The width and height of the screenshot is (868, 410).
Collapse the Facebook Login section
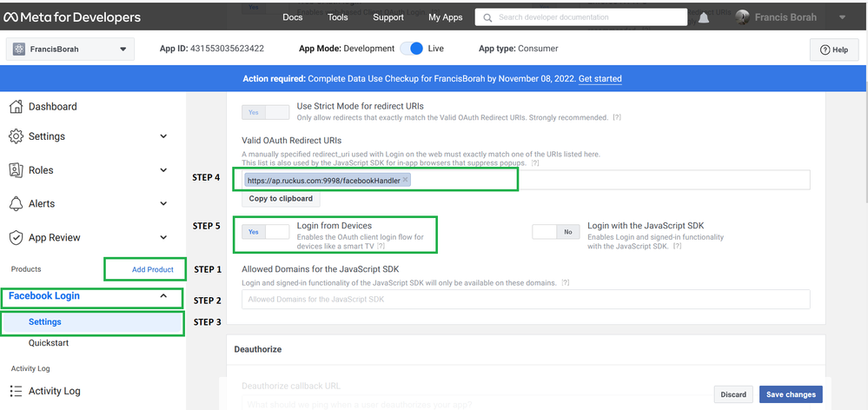pyautogui.click(x=163, y=296)
